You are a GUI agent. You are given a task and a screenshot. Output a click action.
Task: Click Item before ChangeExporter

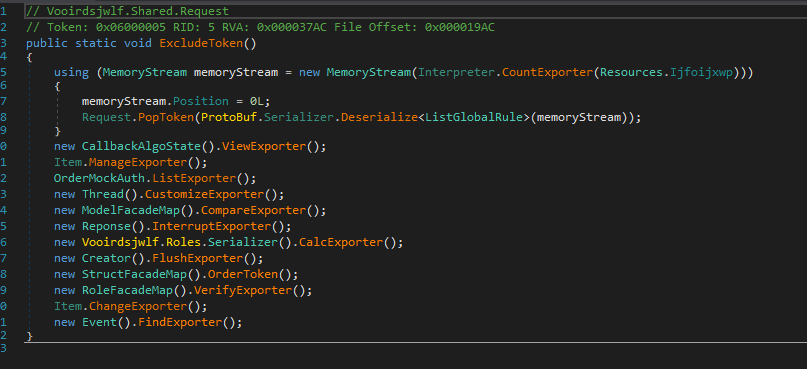pyautogui.click(x=68, y=306)
